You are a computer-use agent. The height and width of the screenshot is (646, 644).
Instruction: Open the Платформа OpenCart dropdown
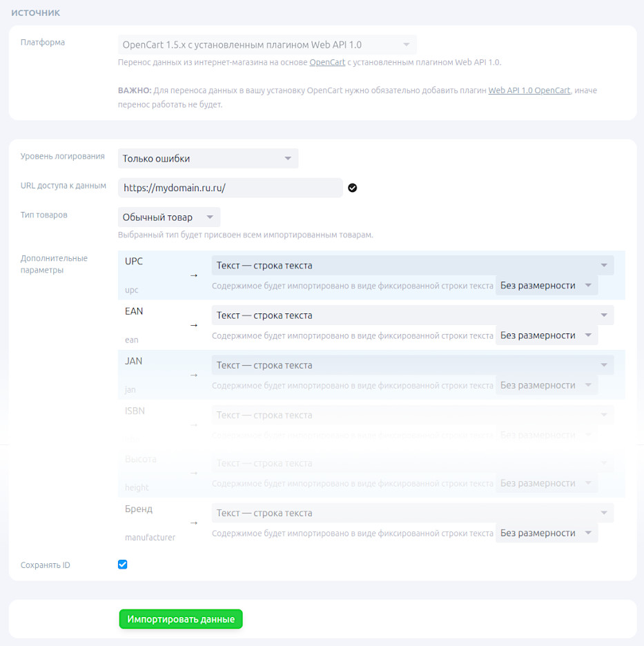tap(266, 45)
